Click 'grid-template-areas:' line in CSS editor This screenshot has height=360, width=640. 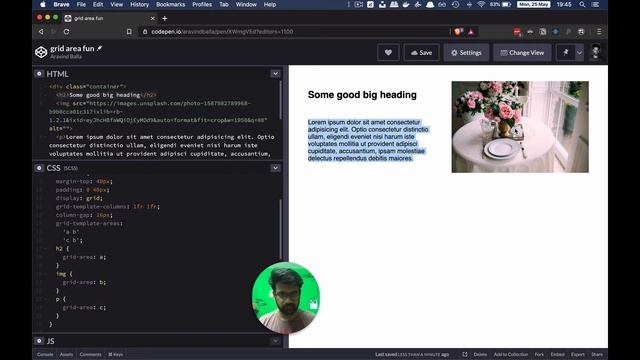(x=89, y=223)
